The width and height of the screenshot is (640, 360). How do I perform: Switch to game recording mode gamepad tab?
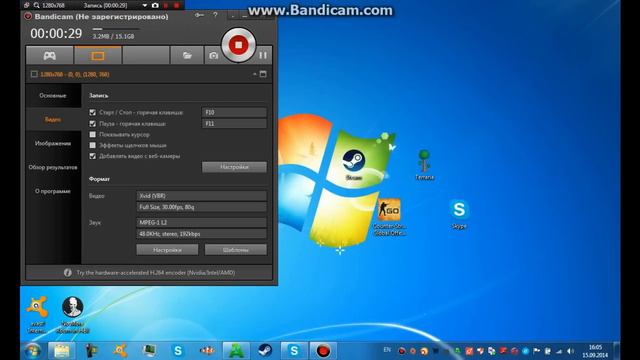pos(50,56)
